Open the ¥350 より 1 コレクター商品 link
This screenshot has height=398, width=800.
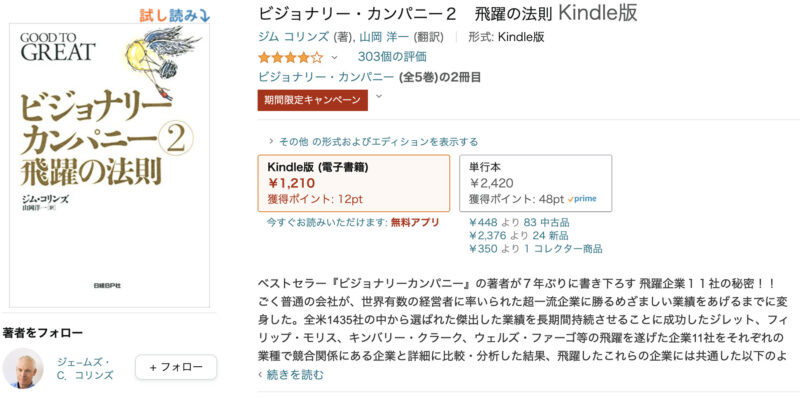tap(536, 249)
